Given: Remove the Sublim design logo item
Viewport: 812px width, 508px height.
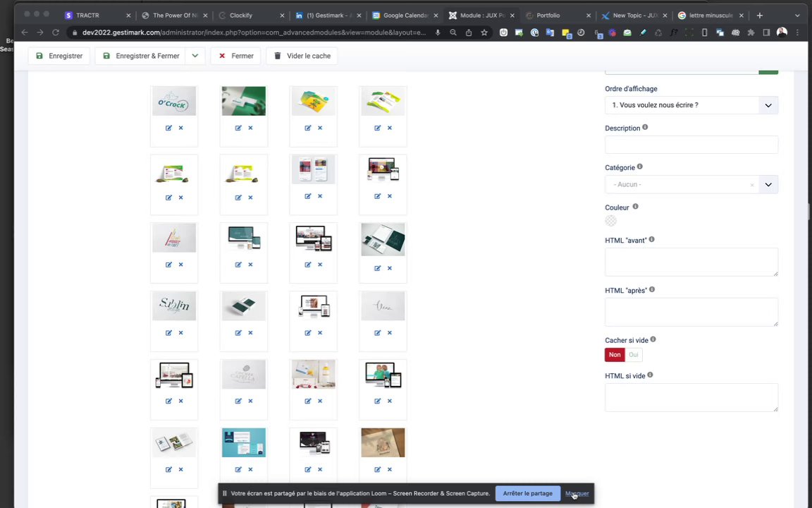Looking at the screenshot, I should [x=180, y=333].
